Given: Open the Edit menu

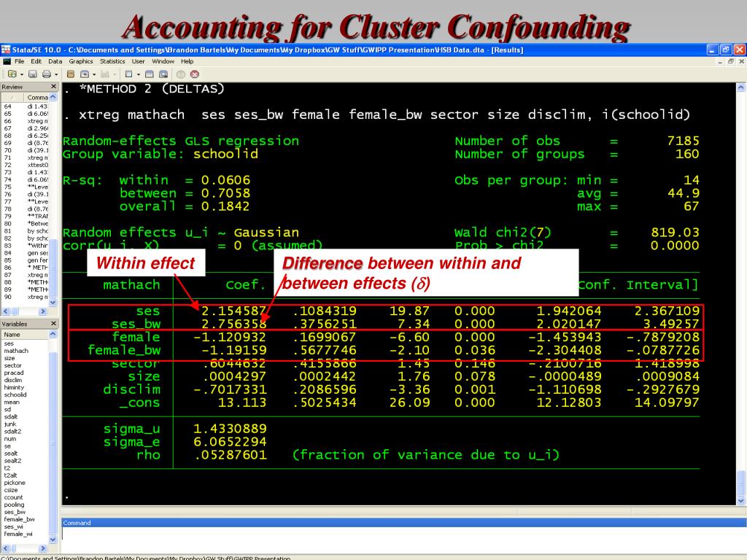Looking at the screenshot, I should pyautogui.click(x=36, y=61).
